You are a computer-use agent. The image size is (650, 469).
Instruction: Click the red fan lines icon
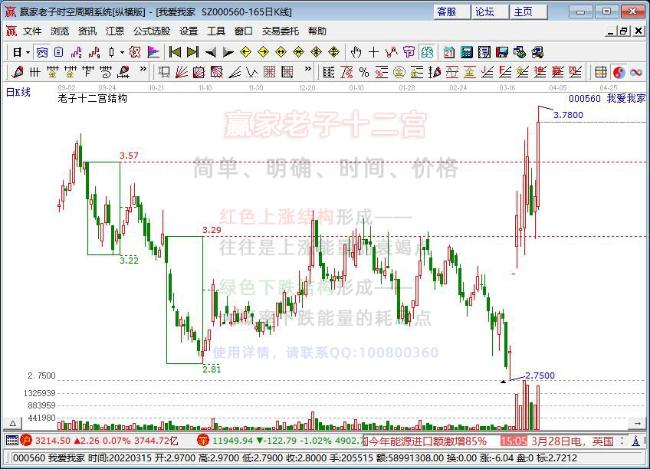[x=182, y=72]
